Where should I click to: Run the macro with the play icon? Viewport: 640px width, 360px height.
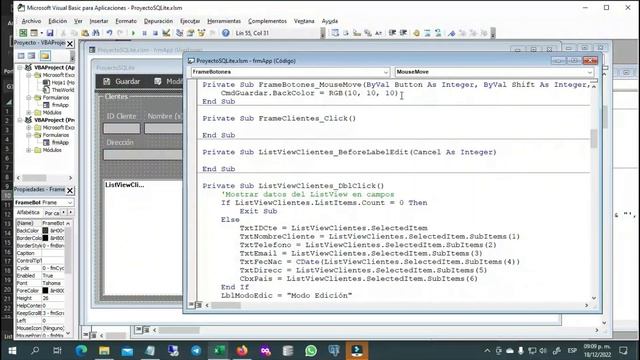pyautogui.click(x=133, y=33)
